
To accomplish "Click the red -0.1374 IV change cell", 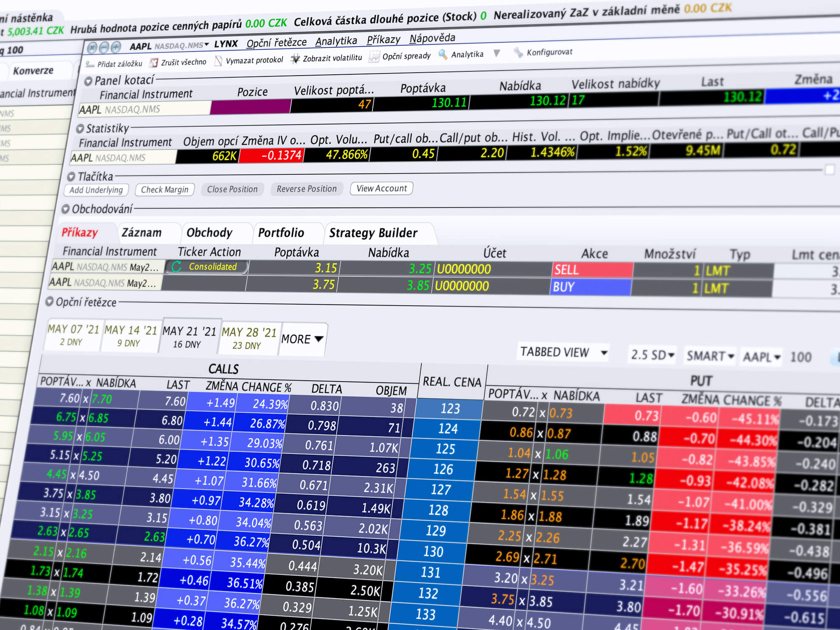I will pos(272,155).
